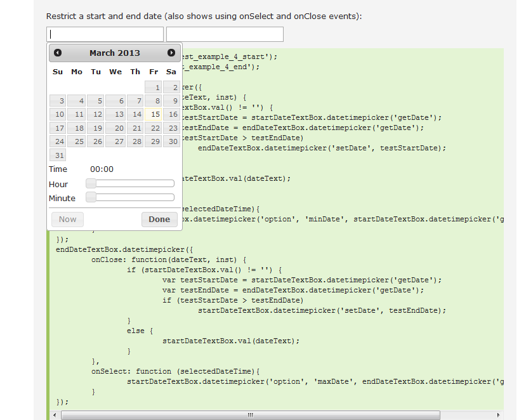The image size is (526, 420).
Task: Pick day 4 in the calendar
Action: (x=76, y=101)
